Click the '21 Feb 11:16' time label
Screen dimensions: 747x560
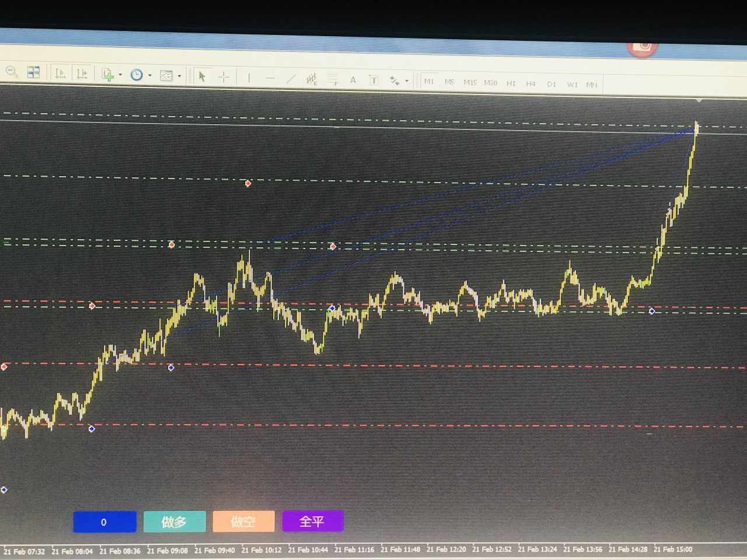(x=354, y=549)
